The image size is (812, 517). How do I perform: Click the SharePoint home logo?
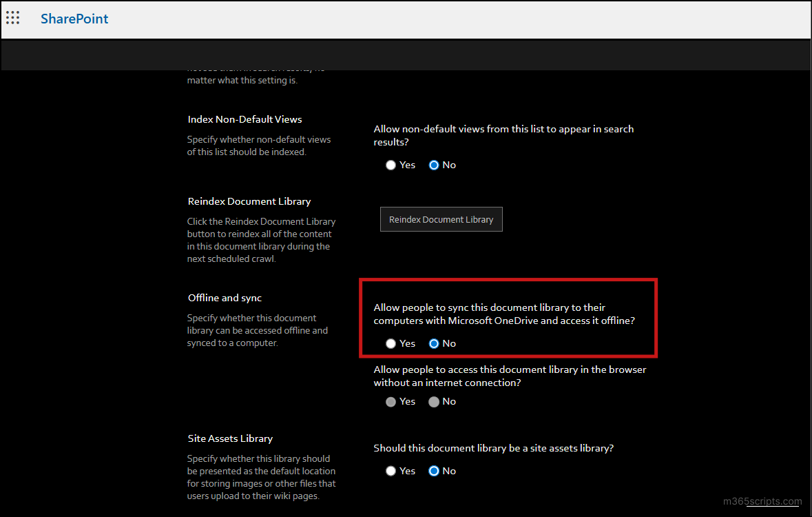click(74, 19)
